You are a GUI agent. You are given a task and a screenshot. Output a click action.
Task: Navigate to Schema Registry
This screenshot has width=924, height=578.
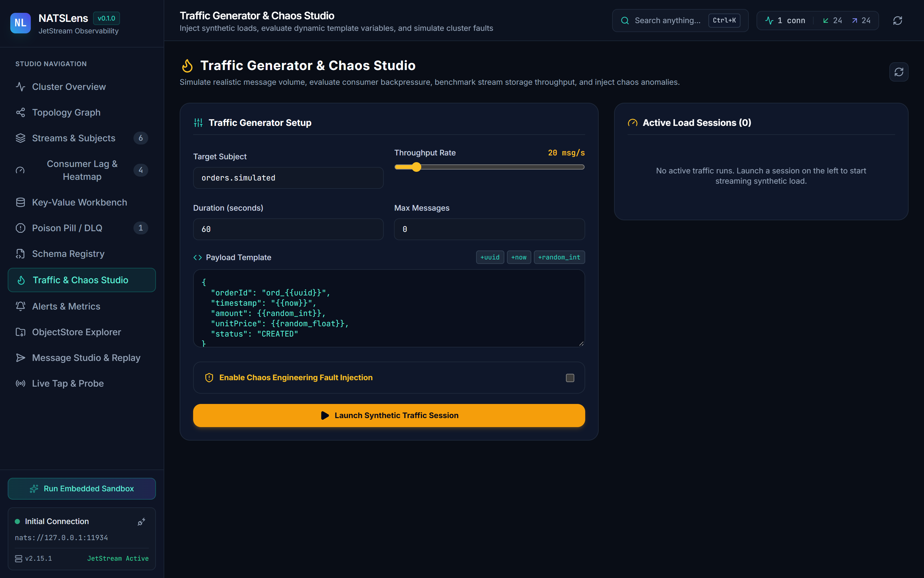coord(82,254)
